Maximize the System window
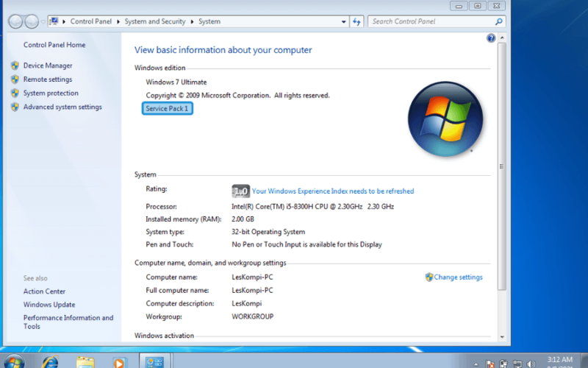Viewport: 588px width, 368px height. (477, 6)
